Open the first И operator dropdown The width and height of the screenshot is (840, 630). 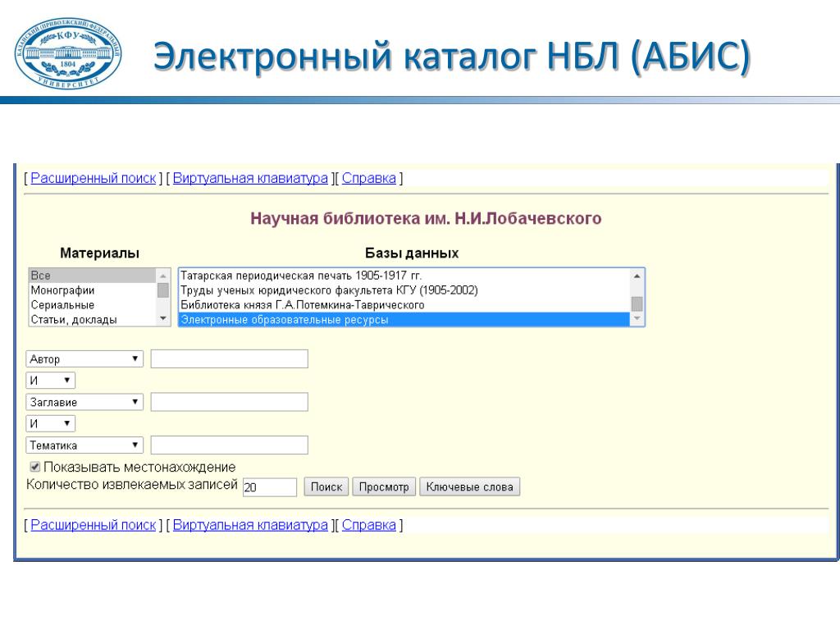[50, 381]
